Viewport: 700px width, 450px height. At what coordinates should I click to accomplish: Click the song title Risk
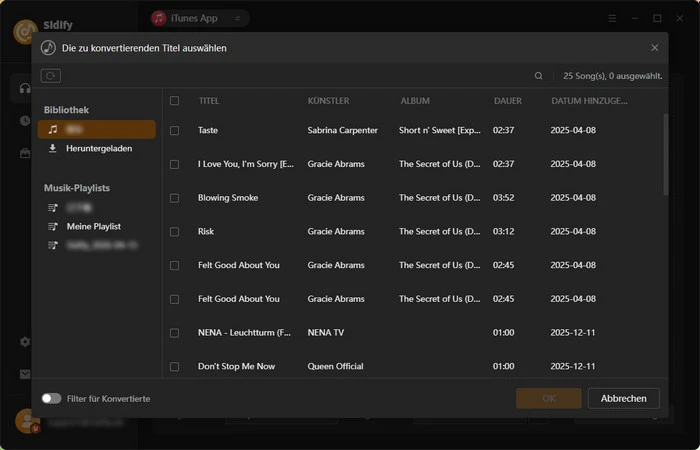[x=206, y=231]
